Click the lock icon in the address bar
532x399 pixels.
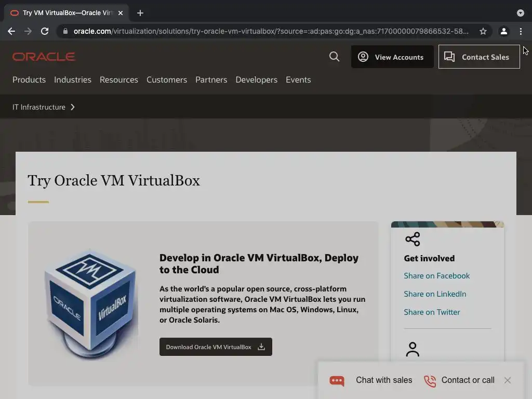(65, 31)
